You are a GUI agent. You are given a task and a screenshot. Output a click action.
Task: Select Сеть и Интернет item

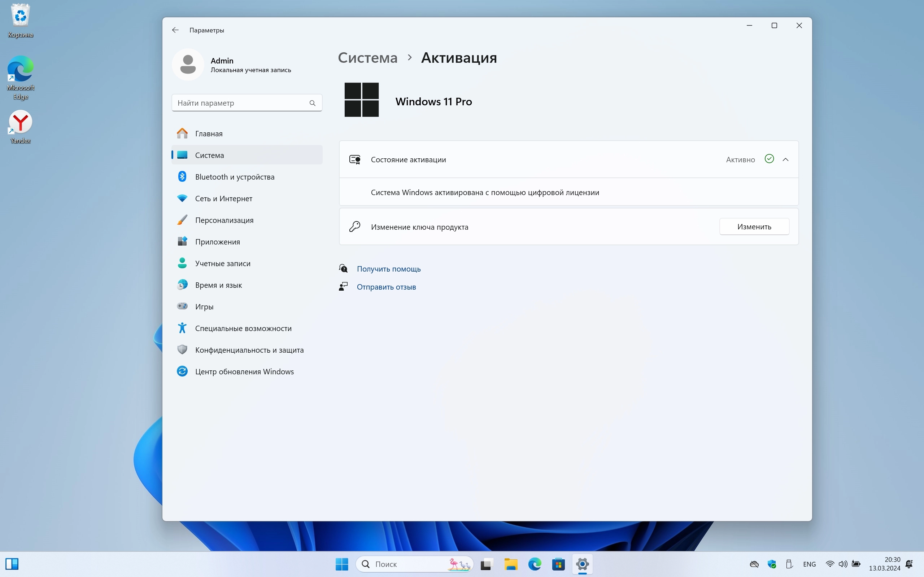pyautogui.click(x=223, y=198)
